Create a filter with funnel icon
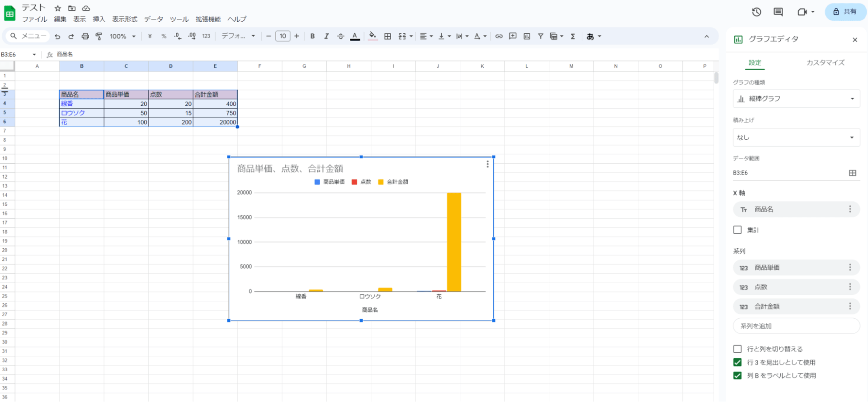Image resolution: width=868 pixels, height=402 pixels. coord(540,36)
